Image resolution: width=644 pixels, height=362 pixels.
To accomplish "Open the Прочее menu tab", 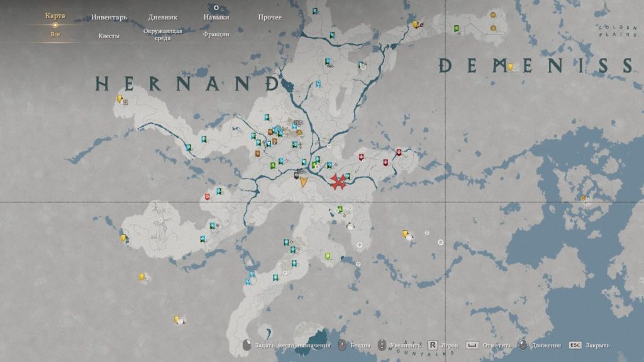I will (x=269, y=17).
